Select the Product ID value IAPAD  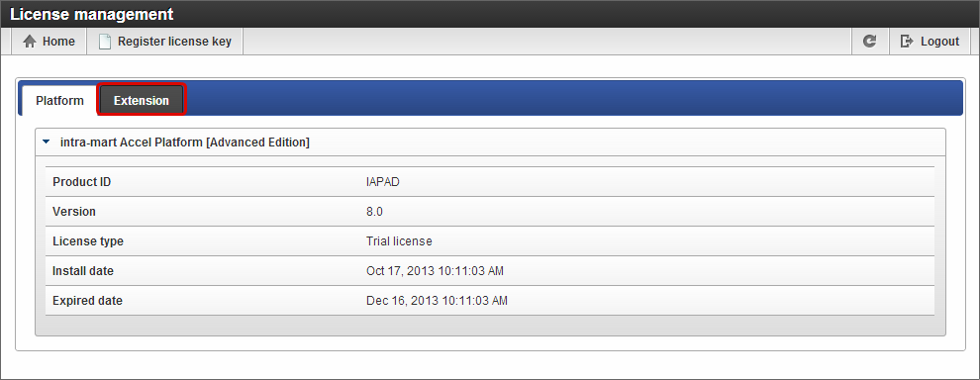(382, 182)
